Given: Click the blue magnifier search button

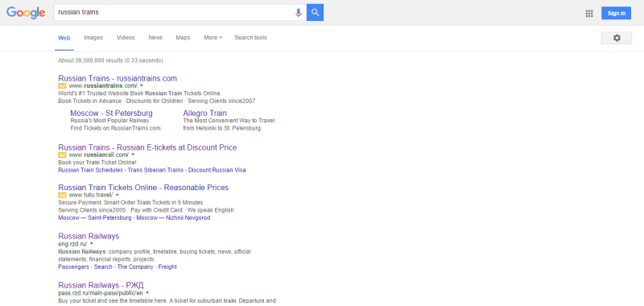Looking at the screenshot, I should [x=315, y=12].
